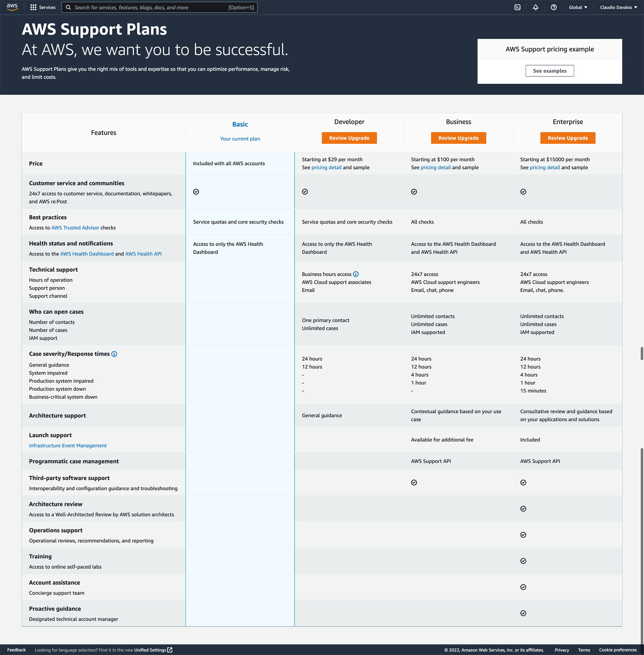
Task: Open Cookie preferences in footer
Action: [x=618, y=650]
